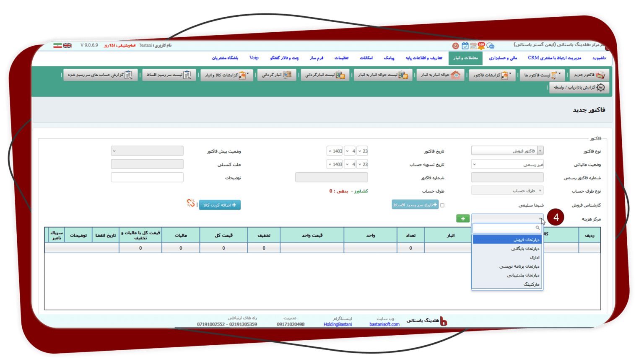Open year dropdown of تاریخ فاکتور
This screenshot has height=362, width=644.
[x=335, y=151]
